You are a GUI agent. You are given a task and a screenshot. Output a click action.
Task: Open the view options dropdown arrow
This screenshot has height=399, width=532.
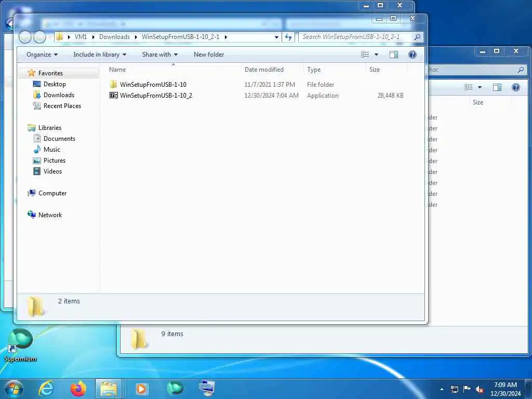376,55
